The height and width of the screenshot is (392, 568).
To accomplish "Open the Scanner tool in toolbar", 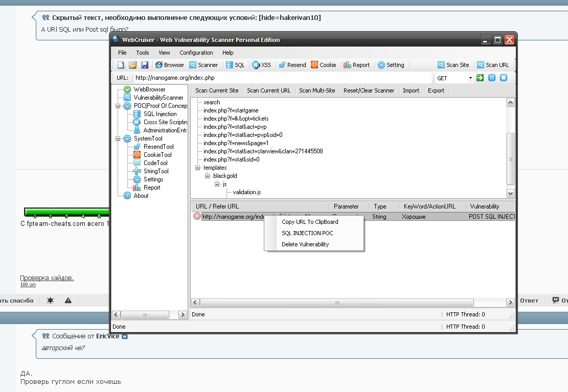I will (203, 65).
